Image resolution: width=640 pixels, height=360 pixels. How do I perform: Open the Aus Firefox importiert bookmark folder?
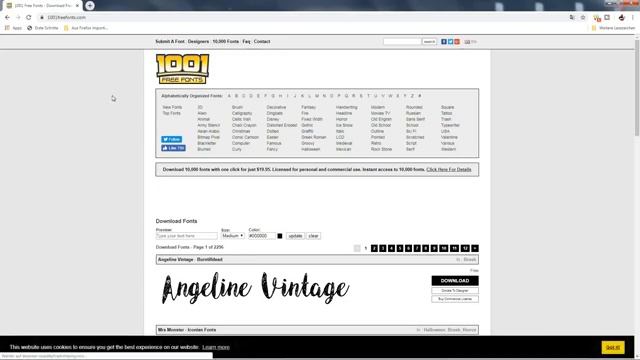coord(86,28)
